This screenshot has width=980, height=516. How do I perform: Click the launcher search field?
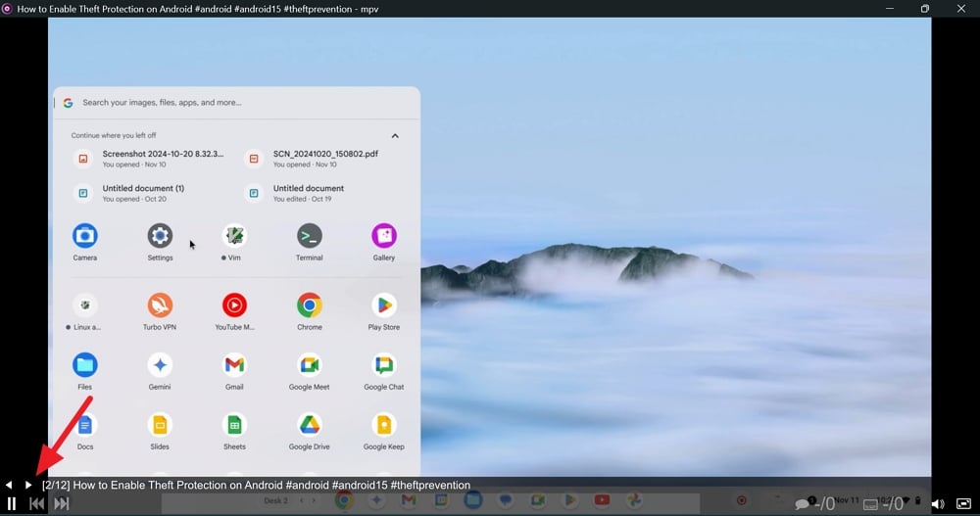[237, 103]
